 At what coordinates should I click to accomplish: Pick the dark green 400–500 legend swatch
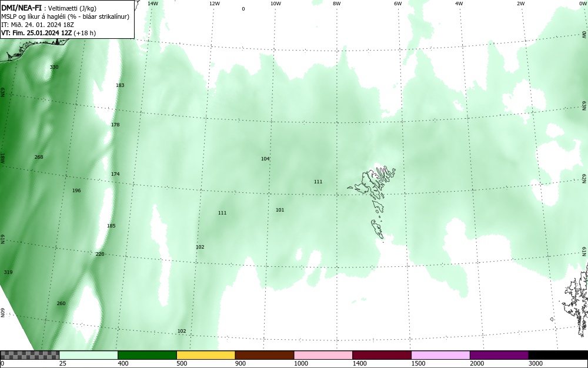(x=147, y=355)
